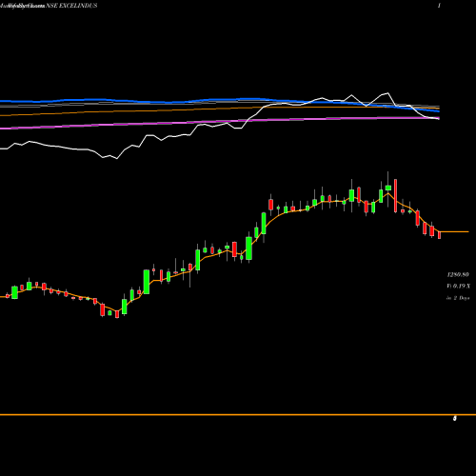The height and width of the screenshot is (476, 476).
Task: Click the V: 0.19 X volume label
Action: (x=458, y=287)
